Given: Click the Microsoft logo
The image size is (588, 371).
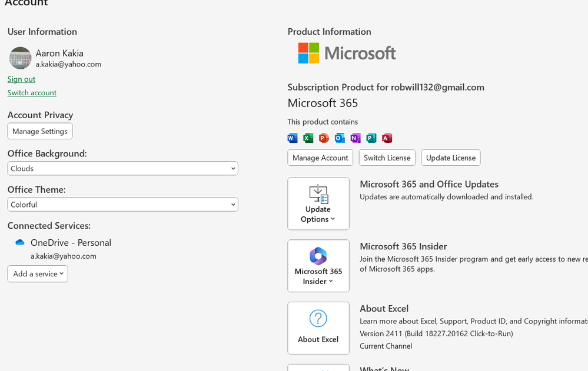Looking at the screenshot, I should (x=347, y=53).
